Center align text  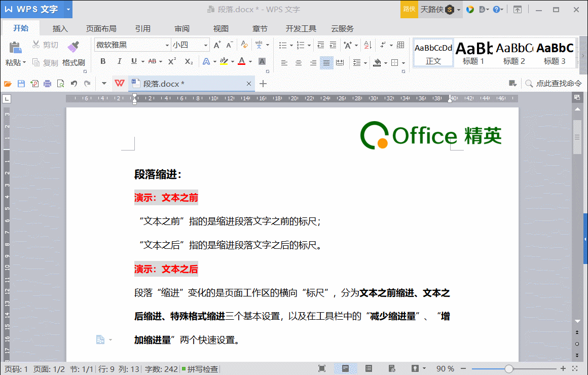pyautogui.click(x=299, y=63)
